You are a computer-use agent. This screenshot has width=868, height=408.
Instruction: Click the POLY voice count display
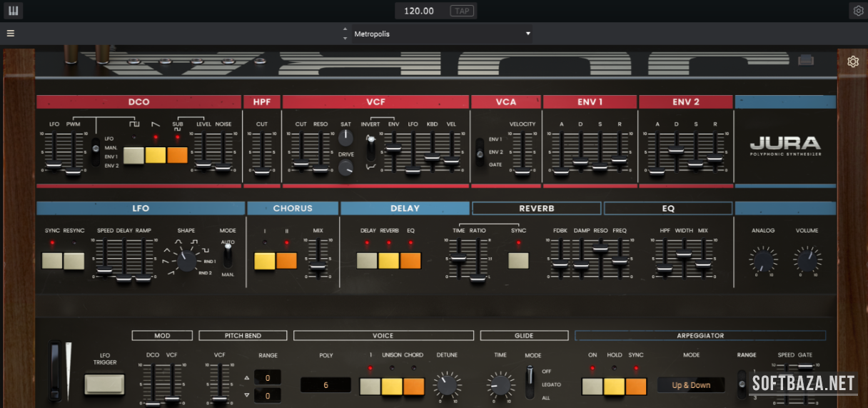[325, 385]
